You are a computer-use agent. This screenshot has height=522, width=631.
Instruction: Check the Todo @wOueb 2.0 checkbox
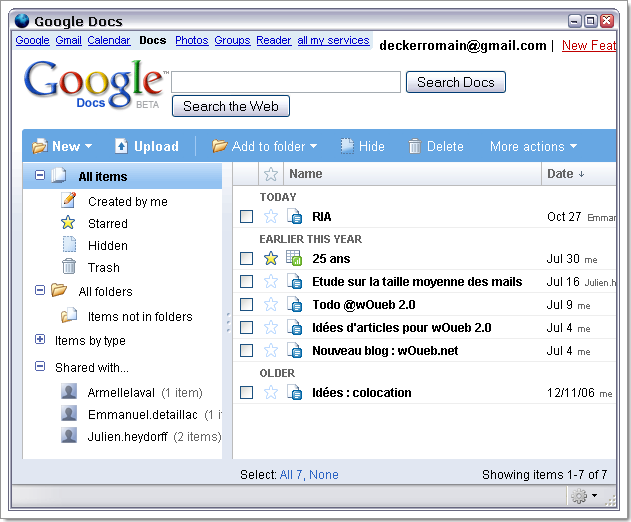coord(246,305)
